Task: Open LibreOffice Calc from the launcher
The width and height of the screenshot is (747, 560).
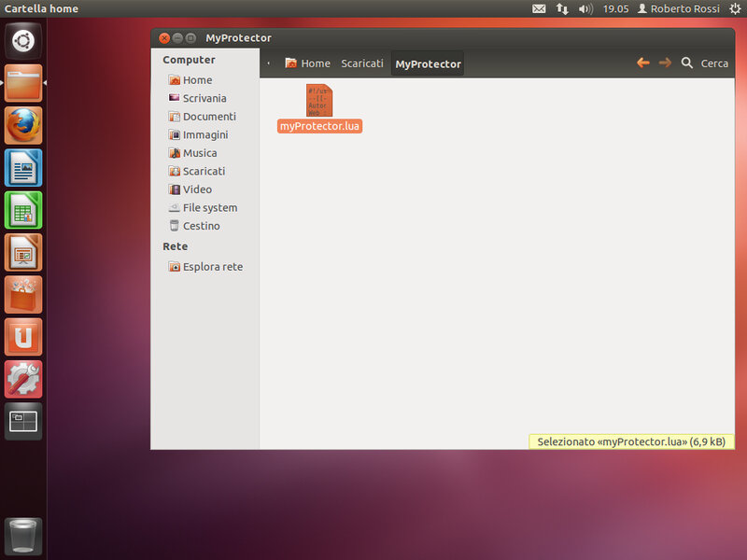Action: point(23,210)
